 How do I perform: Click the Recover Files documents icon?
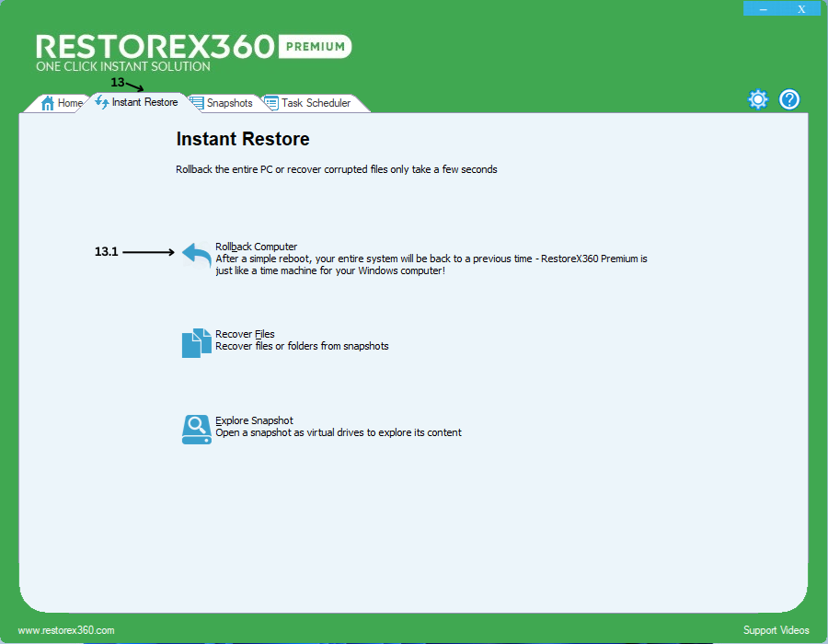pos(196,342)
